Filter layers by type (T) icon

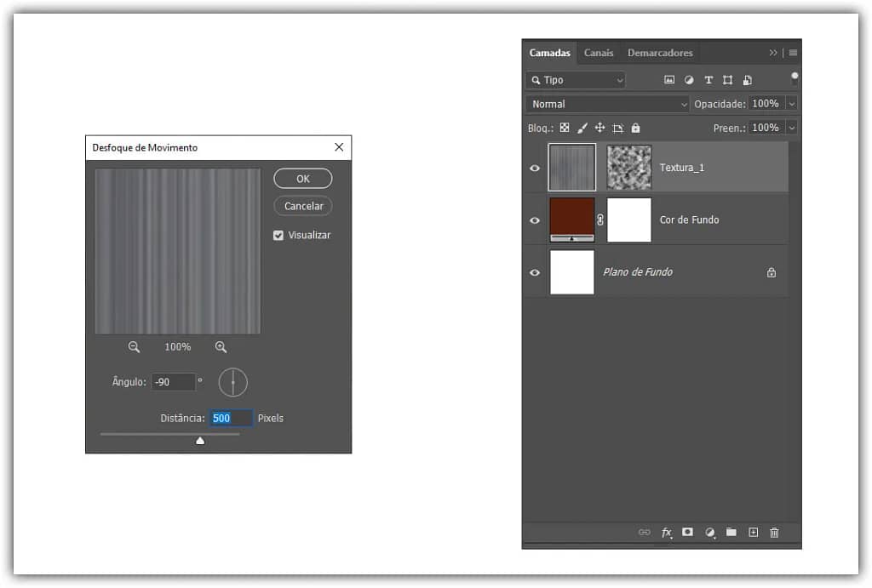click(708, 80)
